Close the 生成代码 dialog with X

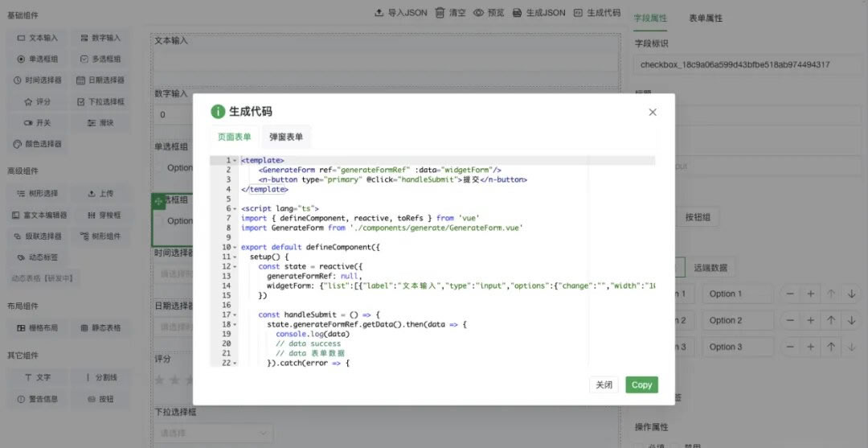point(653,113)
